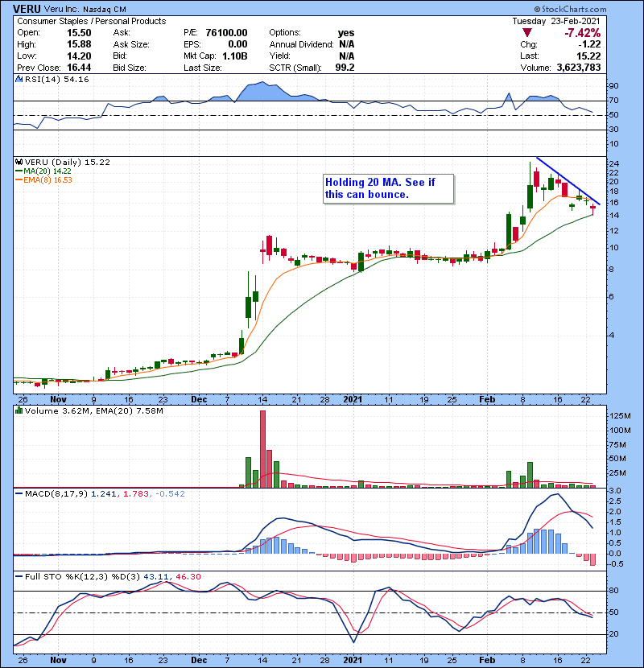Image resolution: width=644 pixels, height=668 pixels.
Task: Click the EPS 0.00 value
Action: click(x=237, y=44)
